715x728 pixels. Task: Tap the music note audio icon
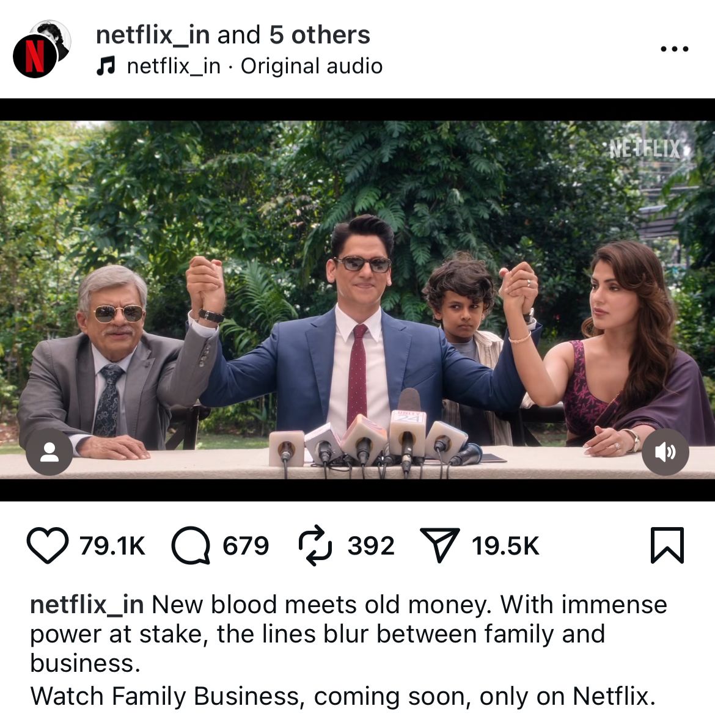click(106, 66)
